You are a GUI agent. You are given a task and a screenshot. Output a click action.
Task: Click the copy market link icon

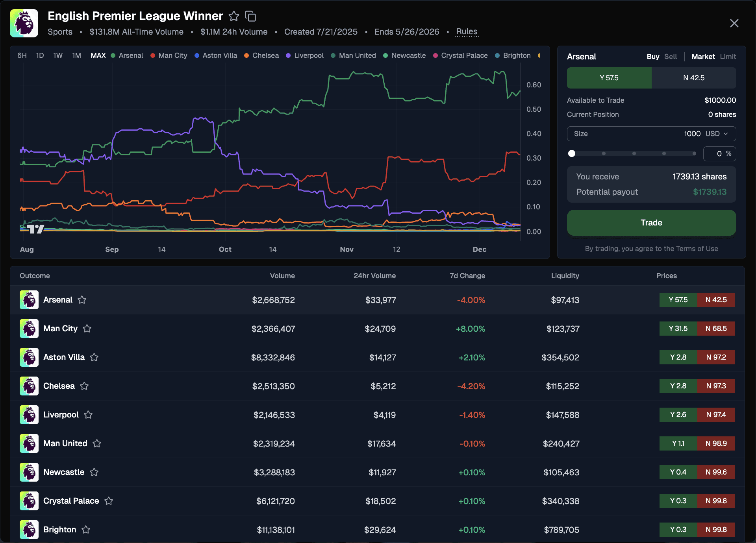click(x=250, y=16)
